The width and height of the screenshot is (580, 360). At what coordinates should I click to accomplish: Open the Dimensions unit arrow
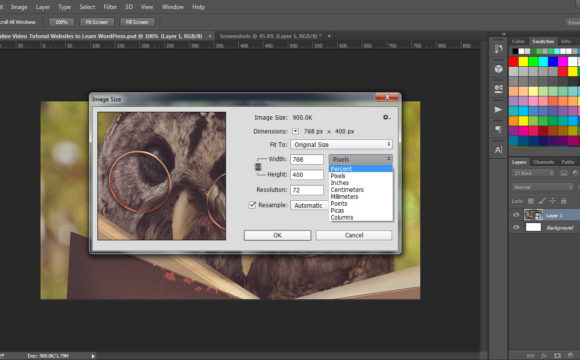click(x=295, y=131)
